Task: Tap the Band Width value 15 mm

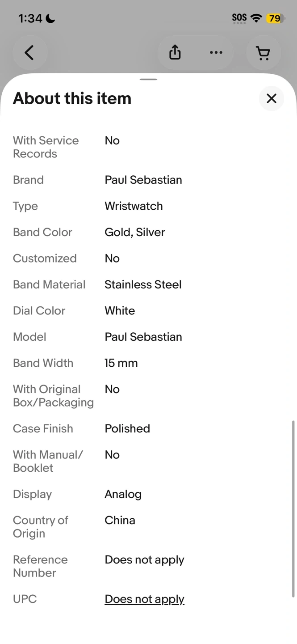Action: click(x=121, y=363)
